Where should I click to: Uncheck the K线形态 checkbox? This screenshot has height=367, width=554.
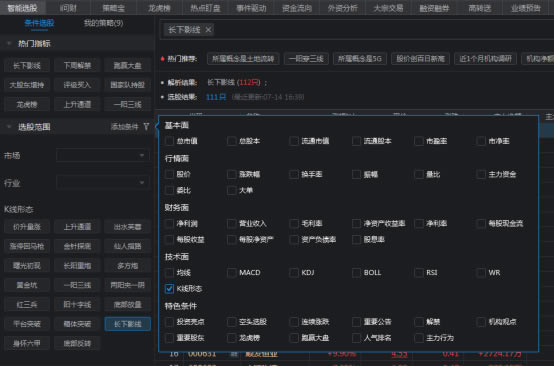coord(169,289)
